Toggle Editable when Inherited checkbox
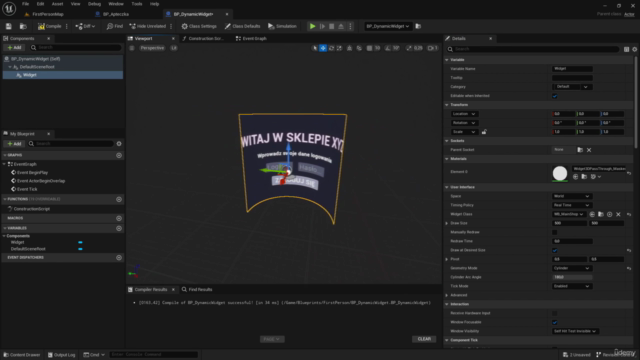This screenshot has height=360, width=640. tap(555, 96)
